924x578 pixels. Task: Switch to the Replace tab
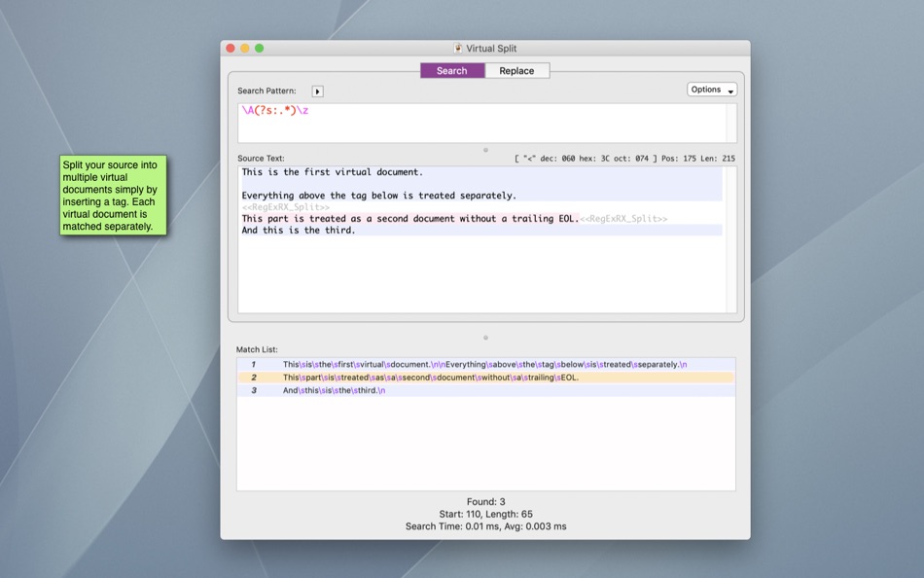(x=516, y=71)
